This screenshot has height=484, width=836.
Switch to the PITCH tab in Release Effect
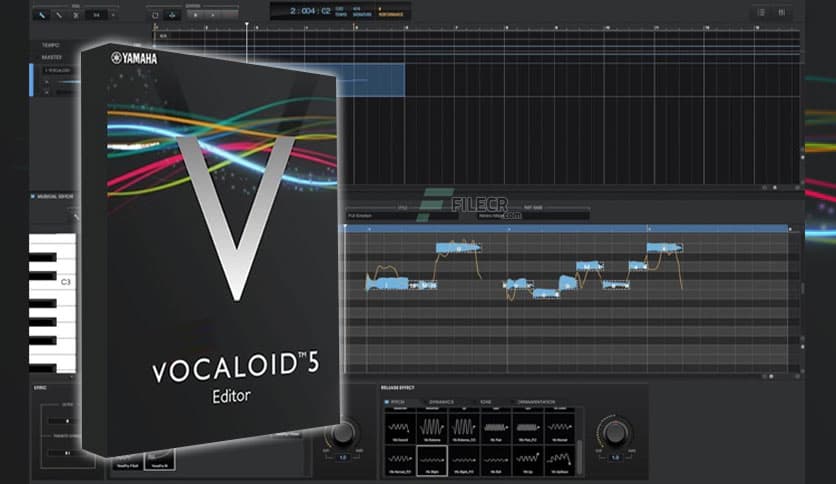click(400, 401)
